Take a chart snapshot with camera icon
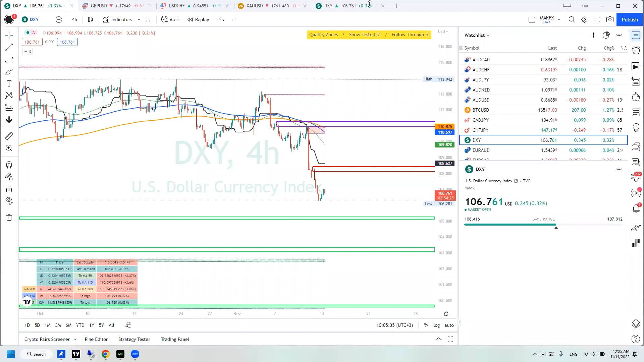Image resolution: width=644 pixels, height=362 pixels. 610,19
